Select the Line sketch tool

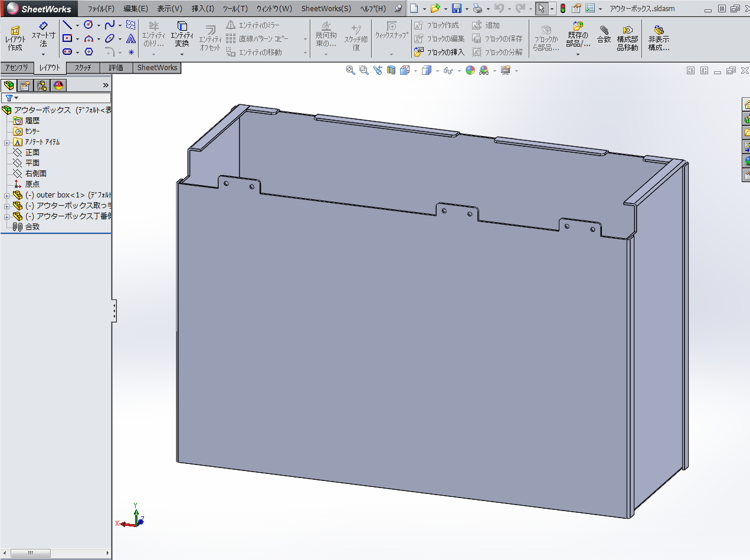click(x=67, y=25)
